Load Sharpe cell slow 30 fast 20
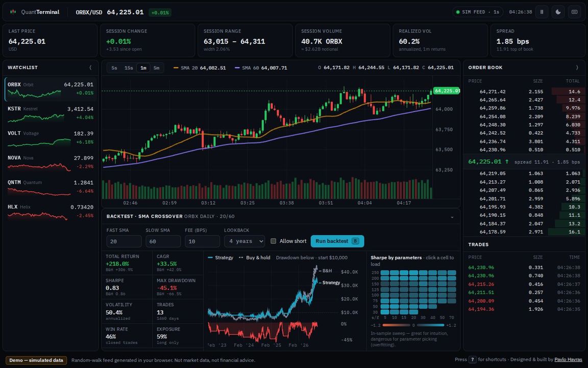The height and width of the screenshot is (368, 588). click(413, 312)
